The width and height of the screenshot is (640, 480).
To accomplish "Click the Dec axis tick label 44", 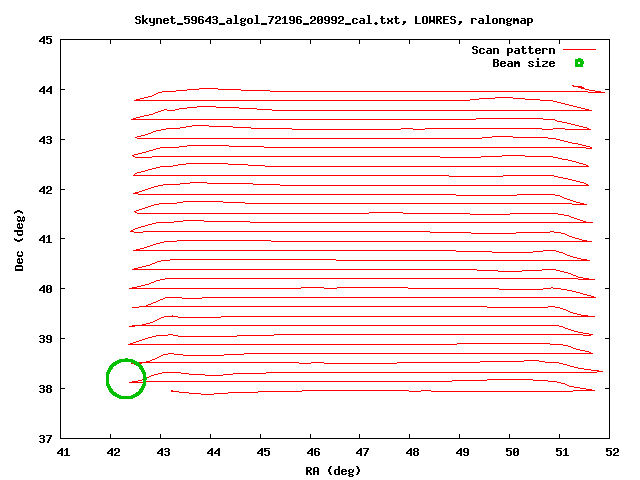I will [46, 90].
